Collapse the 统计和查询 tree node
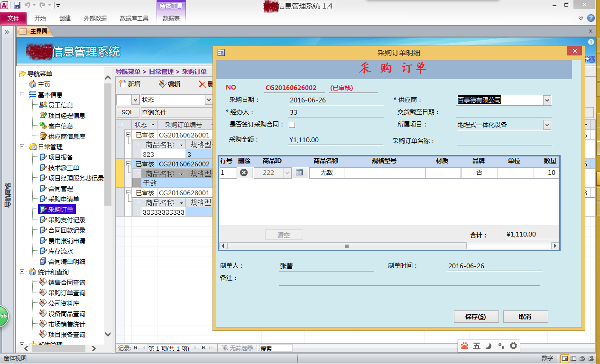 coord(22,272)
